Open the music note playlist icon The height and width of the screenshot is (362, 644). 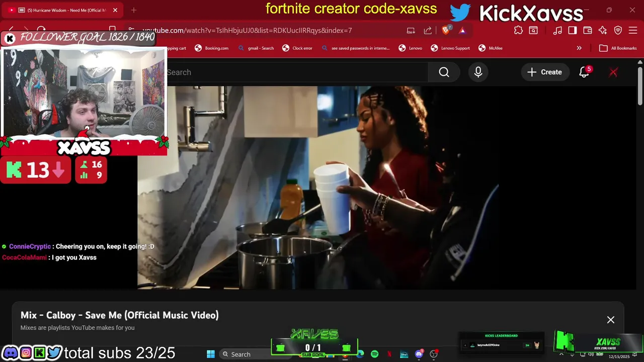557,30
